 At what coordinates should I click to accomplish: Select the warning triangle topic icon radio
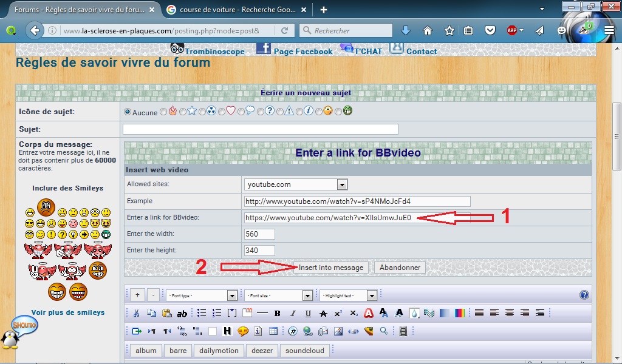click(x=280, y=112)
